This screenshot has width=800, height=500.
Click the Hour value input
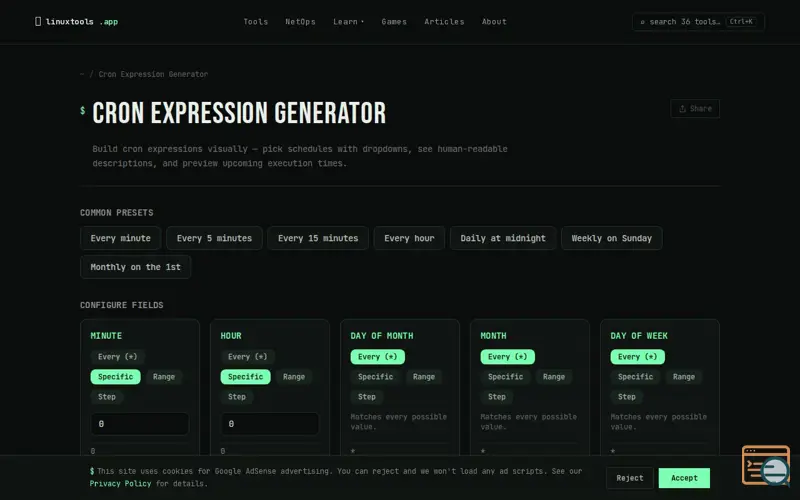(x=270, y=424)
